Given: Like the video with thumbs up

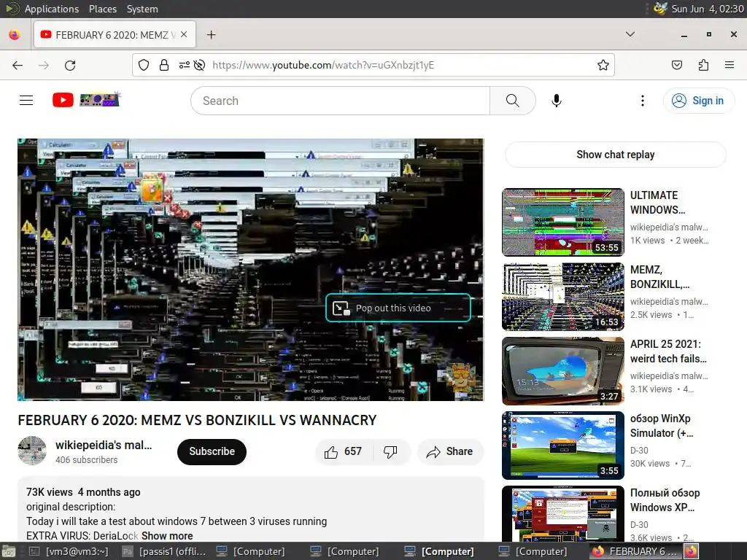Looking at the screenshot, I should [344, 452].
